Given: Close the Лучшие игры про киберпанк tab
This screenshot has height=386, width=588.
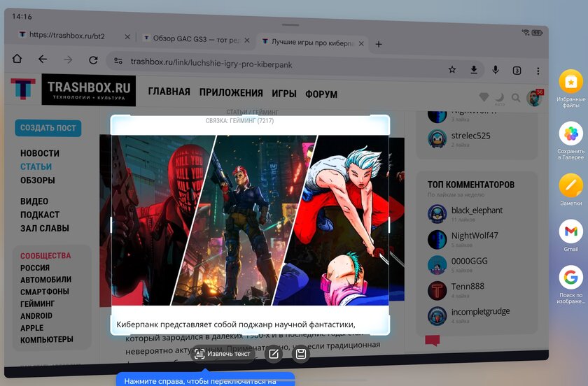Looking at the screenshot, I should [x=361, y=43].
